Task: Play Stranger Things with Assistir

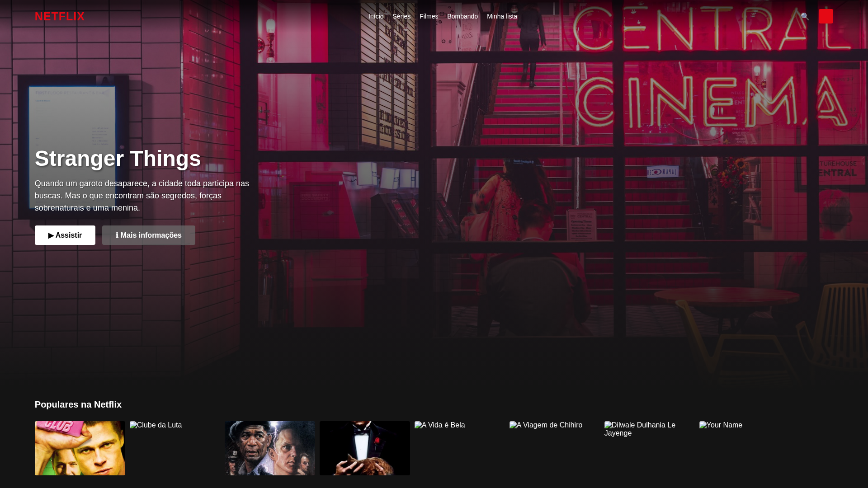Action: pos(65,235)
